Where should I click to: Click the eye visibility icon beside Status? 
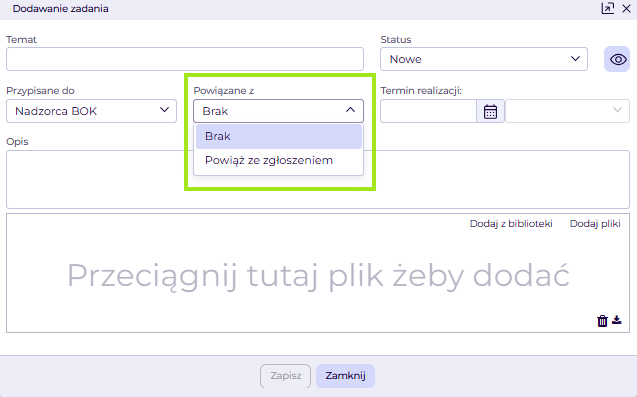(617, 59)
